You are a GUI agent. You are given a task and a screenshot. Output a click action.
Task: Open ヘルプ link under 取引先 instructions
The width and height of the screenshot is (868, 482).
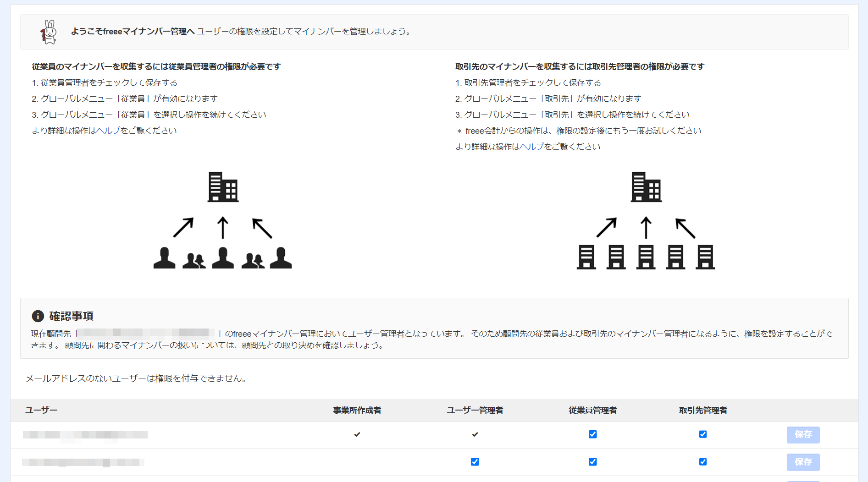click(x=532, y=147)
